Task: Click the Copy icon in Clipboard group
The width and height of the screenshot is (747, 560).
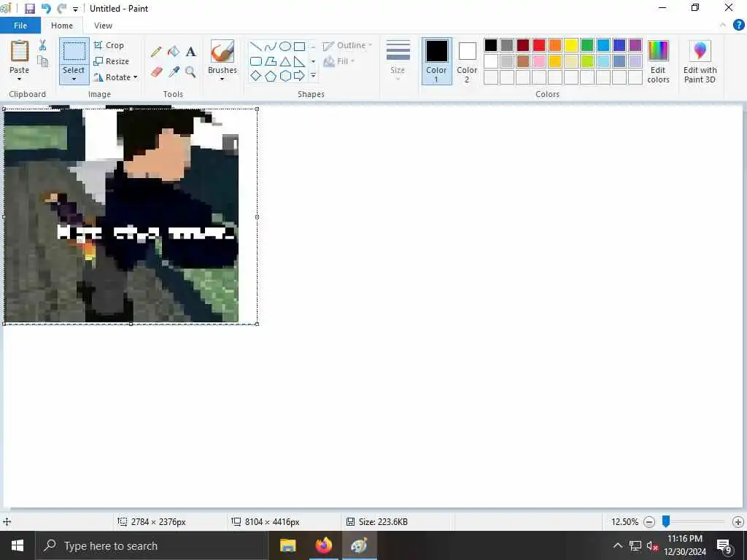Action: click(42, 61)
